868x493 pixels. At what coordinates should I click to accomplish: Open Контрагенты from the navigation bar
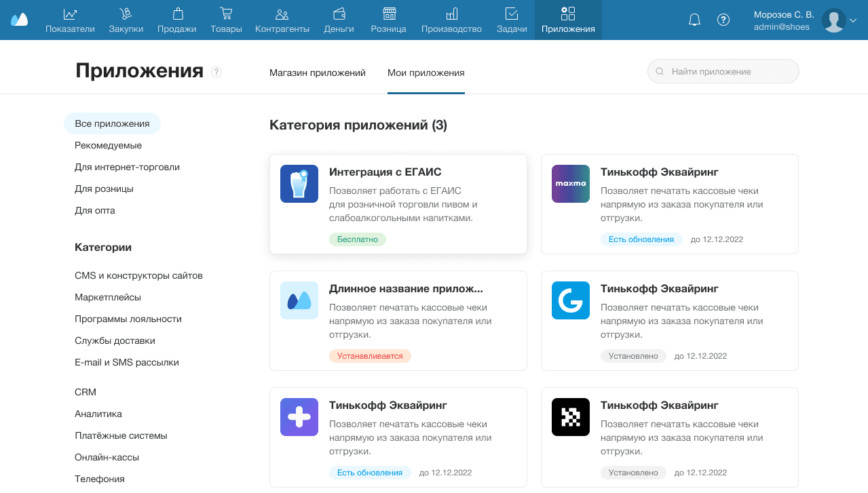click(x=282, y=20)
